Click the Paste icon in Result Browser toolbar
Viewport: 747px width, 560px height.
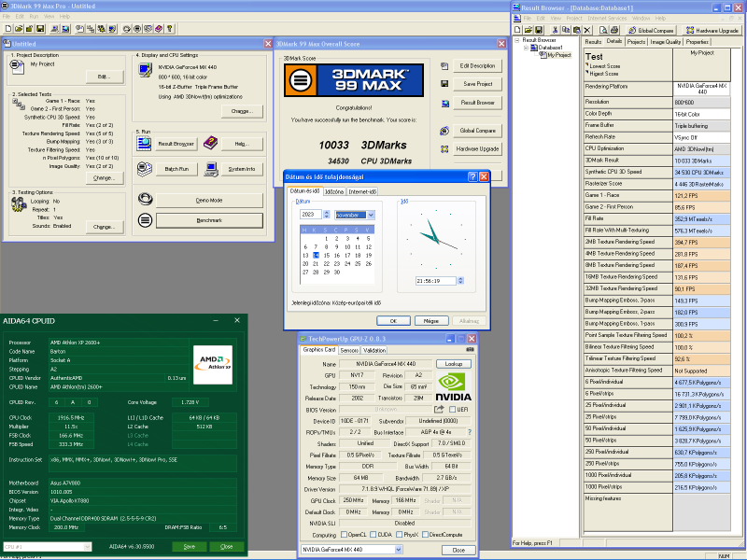(576, 30)
